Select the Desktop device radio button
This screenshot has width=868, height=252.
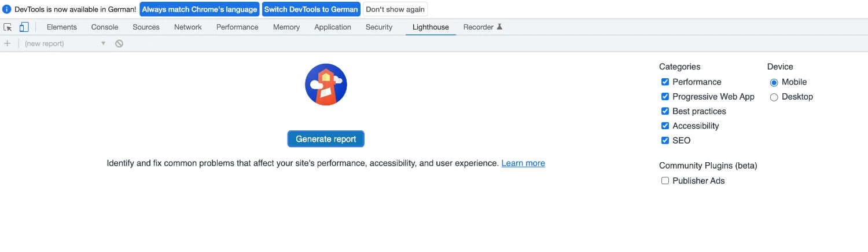(774, 97)
